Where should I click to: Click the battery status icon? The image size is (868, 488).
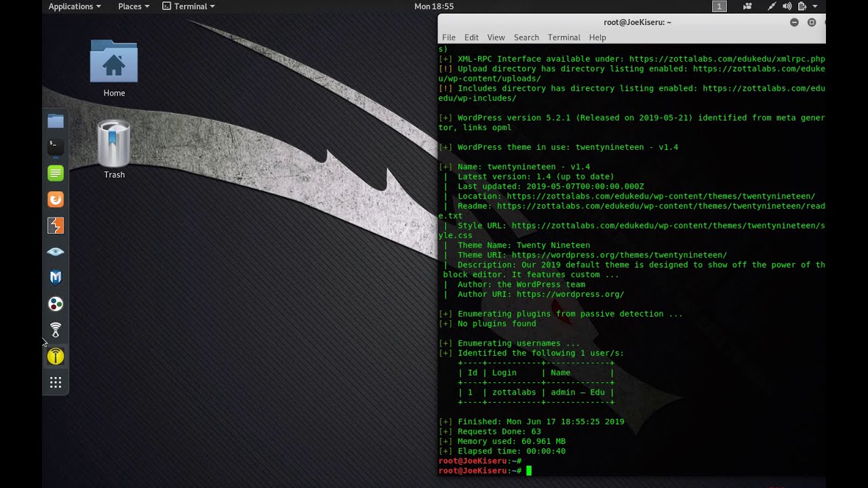pos(802,6)
